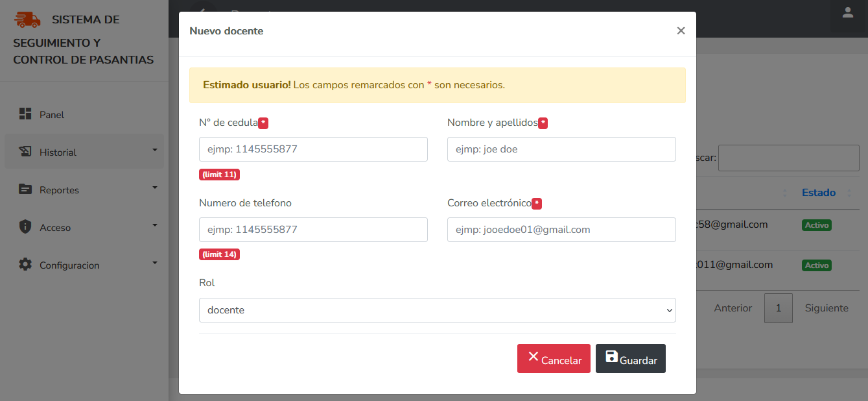Expand the Reportes menu arrow

tap(155, 188)
